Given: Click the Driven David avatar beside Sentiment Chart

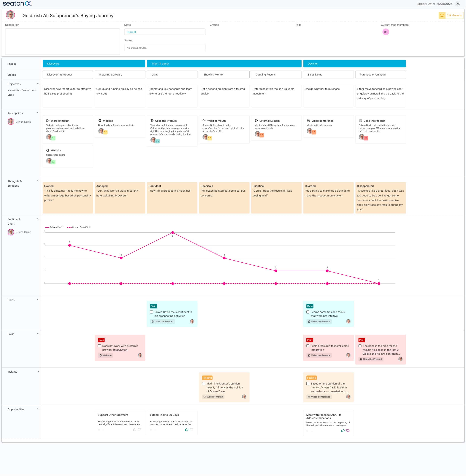Looking at the screenshot, I should [x=11, y=232].
